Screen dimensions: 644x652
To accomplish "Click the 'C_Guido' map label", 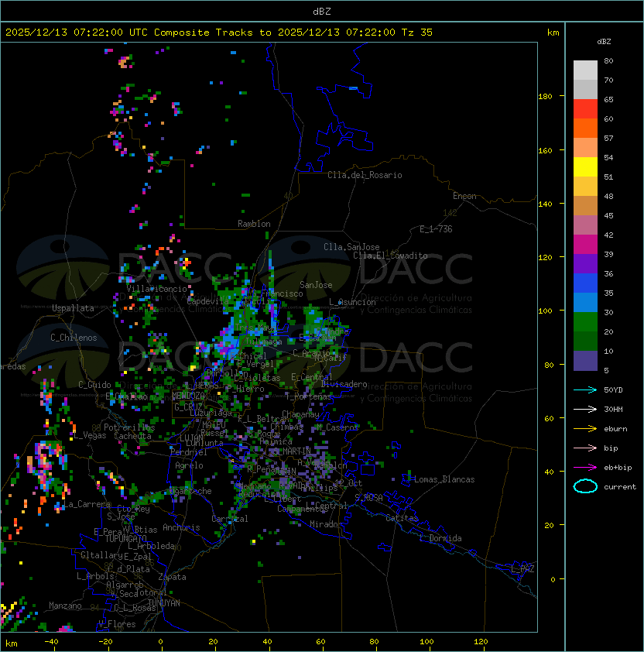I will coord(94,385).
